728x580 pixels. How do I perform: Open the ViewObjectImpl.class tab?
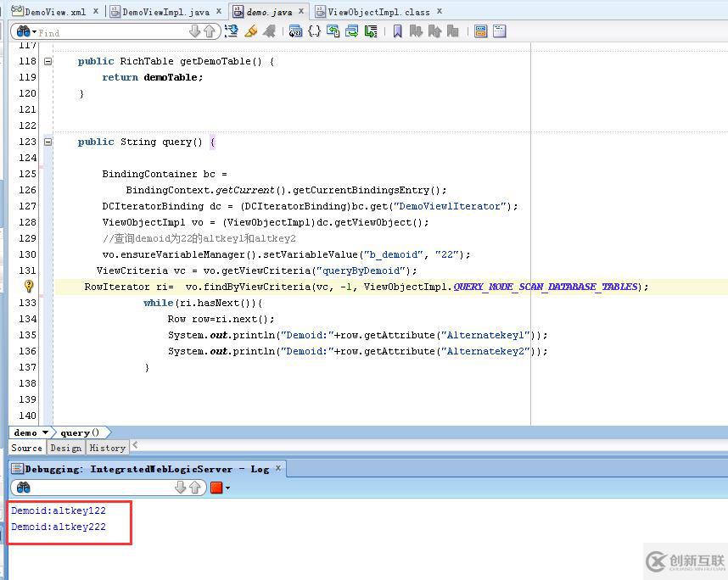pos(378,12)
